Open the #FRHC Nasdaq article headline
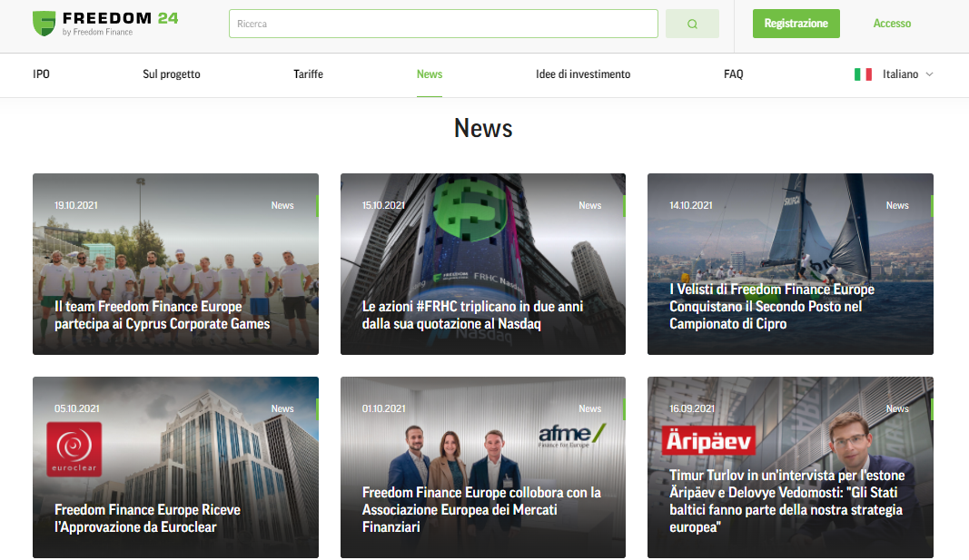 (x=472, y=315)
